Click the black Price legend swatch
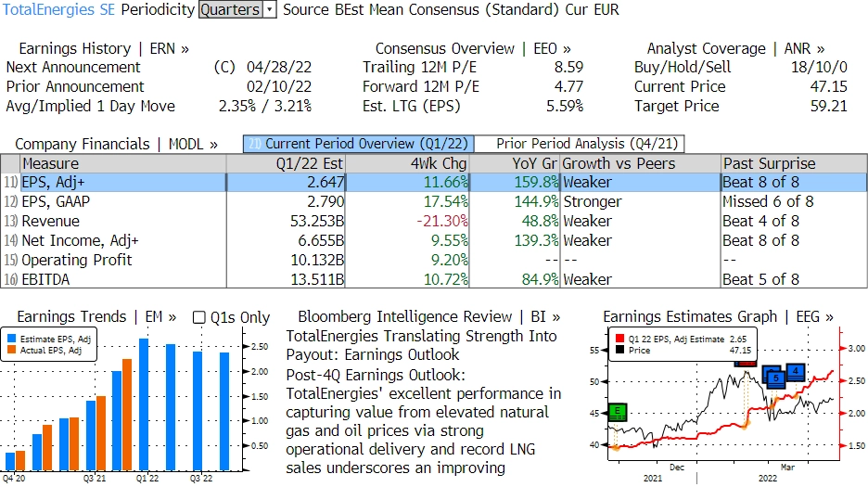Viewport: 868px width, 487px height. click(619, 350)
